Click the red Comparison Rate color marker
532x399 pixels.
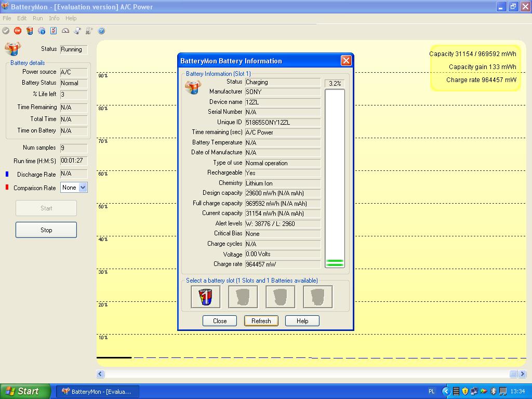7,187
